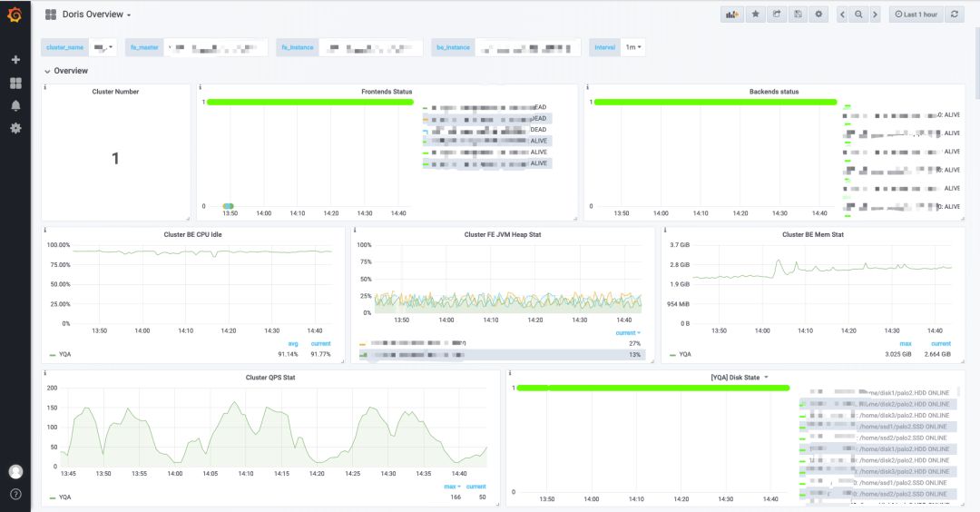Open the Doris Overview dashboard dropdown
This screenshot has height=512, width=980.
[96, 15]
